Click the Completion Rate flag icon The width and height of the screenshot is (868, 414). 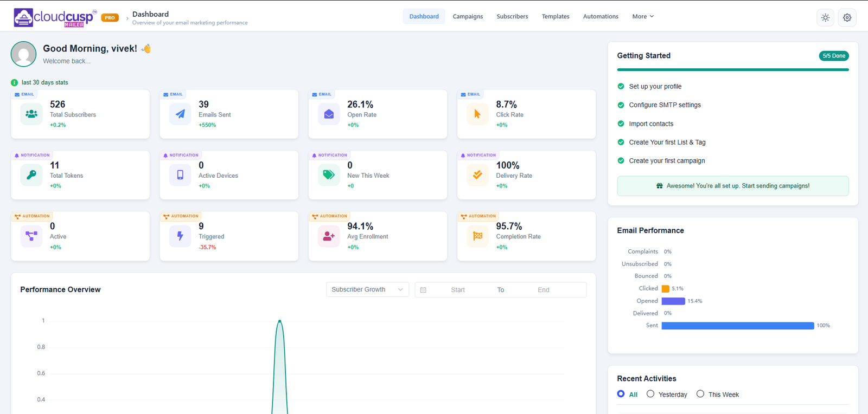(477, 236)
